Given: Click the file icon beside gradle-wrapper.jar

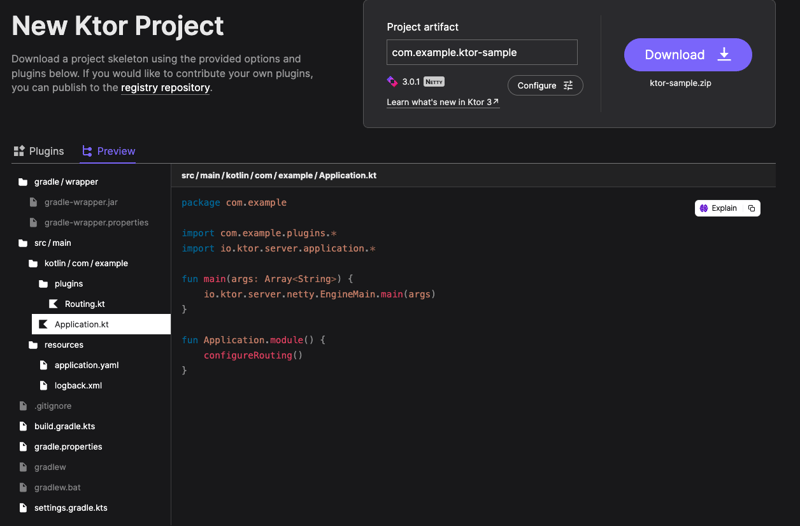Looking at the screenshot, I should point(33,202).
